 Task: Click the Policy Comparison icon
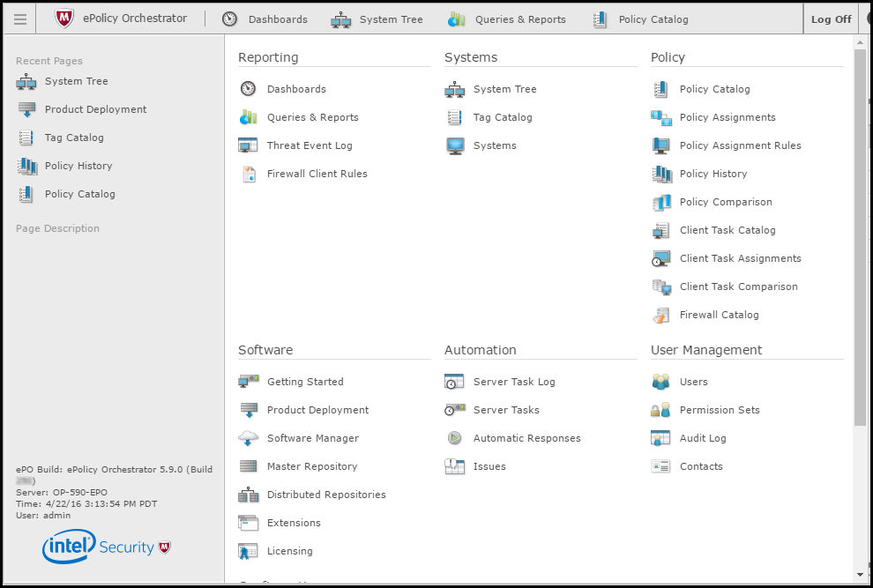[x=660, y=202]
